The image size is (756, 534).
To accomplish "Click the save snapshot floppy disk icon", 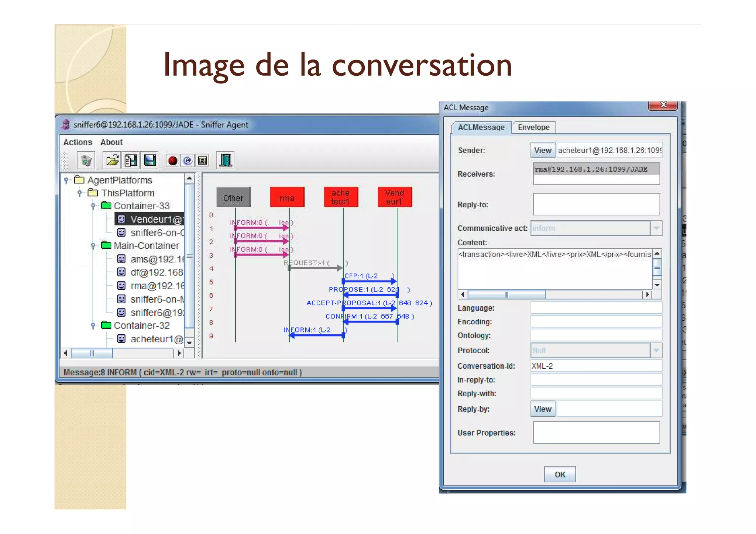I will pyautogui.click(x=150, y=161).
